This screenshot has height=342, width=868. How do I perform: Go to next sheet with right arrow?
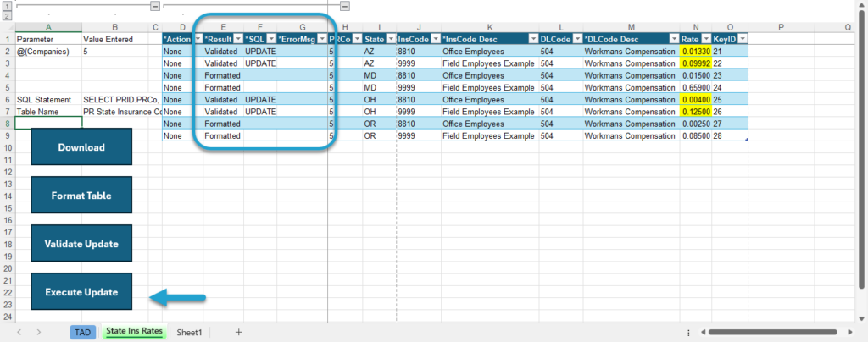(x=39, y=332)
